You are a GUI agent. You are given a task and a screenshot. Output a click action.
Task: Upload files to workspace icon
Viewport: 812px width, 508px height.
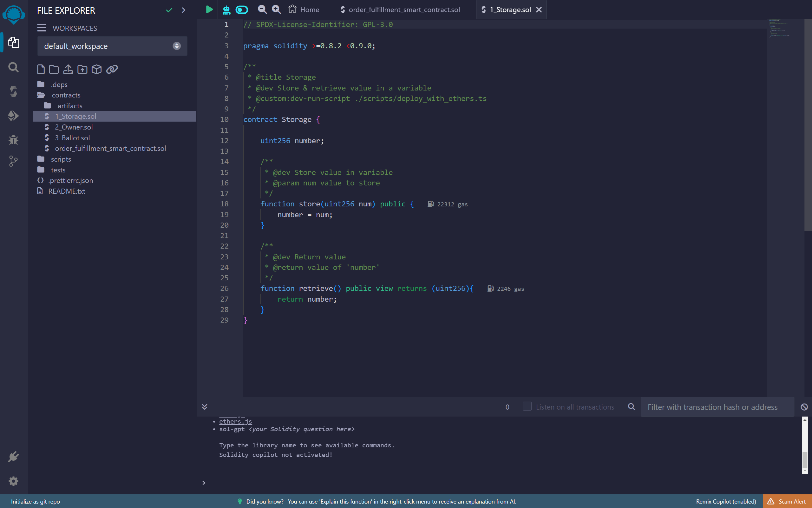[x=68, y=69]
